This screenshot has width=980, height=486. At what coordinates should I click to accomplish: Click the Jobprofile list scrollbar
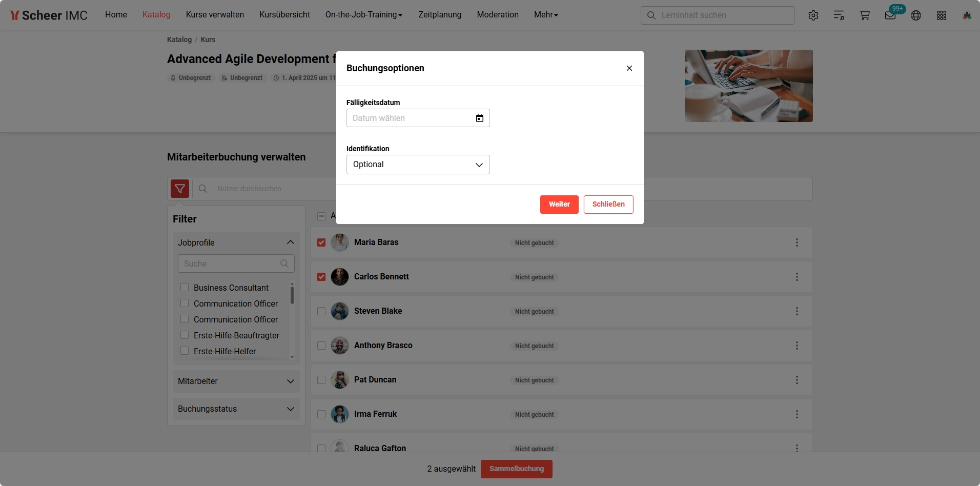(x=292, y=295)
